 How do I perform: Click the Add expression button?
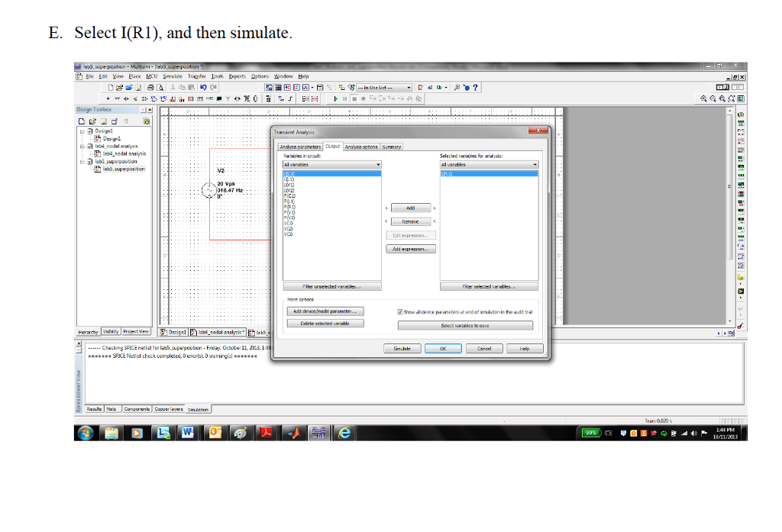click(x=409, y=247)
